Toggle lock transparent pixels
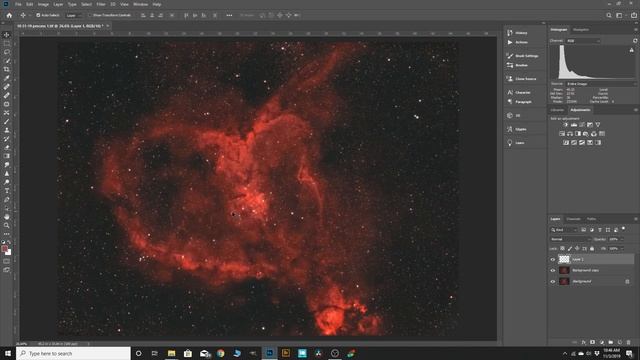Image resolution: width=640 pixels, height=360 pixels. coord(562,248)
